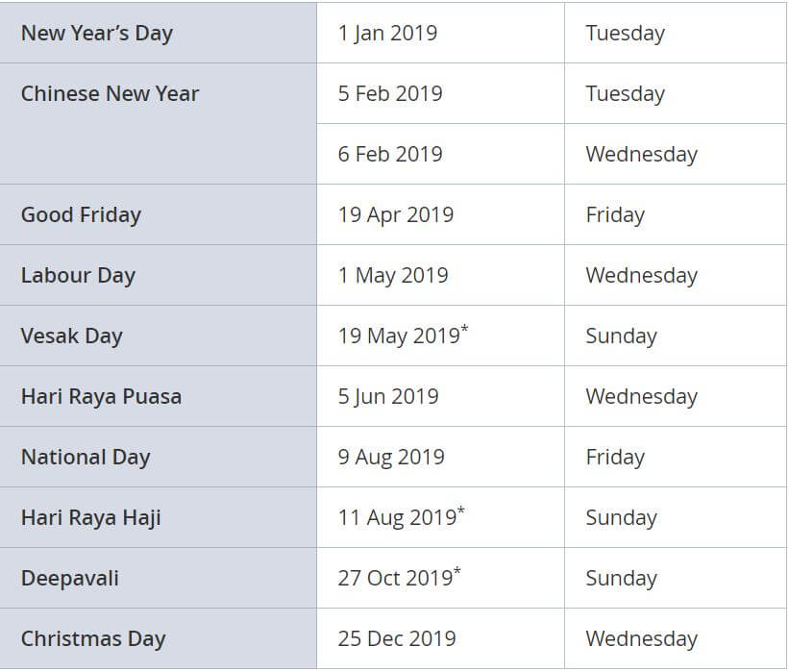Select the 9 Aug 2019 date
The height and width of the screenshot is (672, 789).
pyautogui.click(x=391, y=457)
